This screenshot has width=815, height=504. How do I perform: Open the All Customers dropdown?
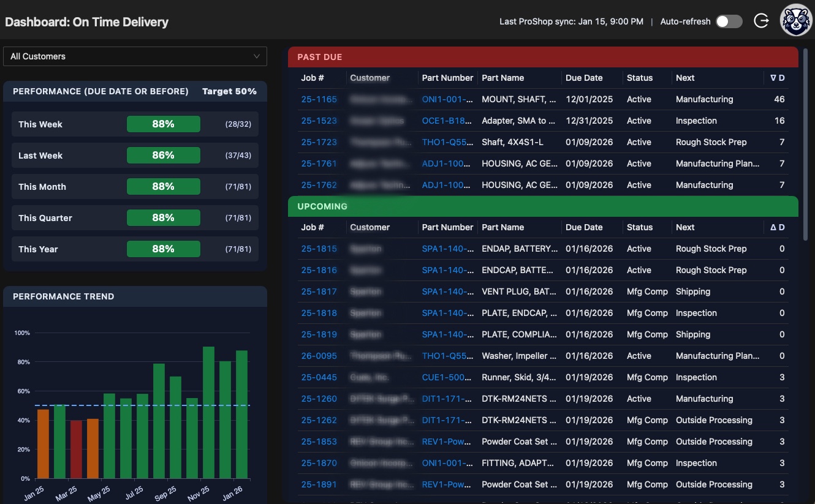tap(135, 56)
